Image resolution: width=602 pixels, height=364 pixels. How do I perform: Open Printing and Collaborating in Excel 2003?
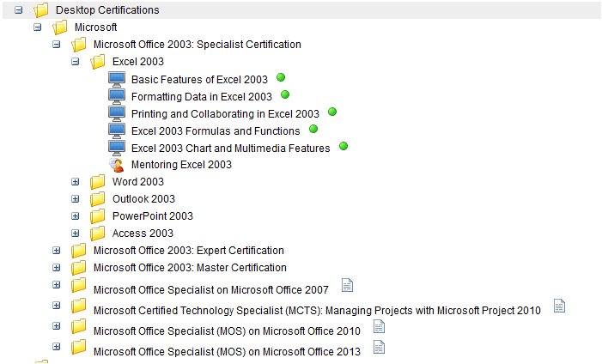coord(225,114)
